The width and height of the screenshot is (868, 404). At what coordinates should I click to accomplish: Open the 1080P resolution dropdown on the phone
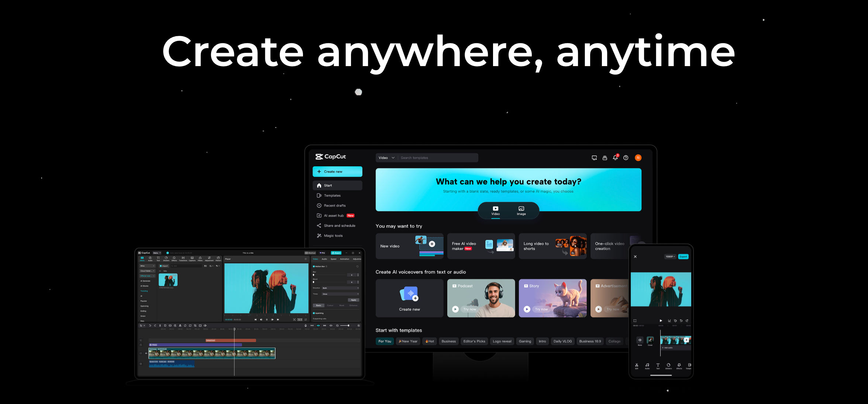click(670, 256)
